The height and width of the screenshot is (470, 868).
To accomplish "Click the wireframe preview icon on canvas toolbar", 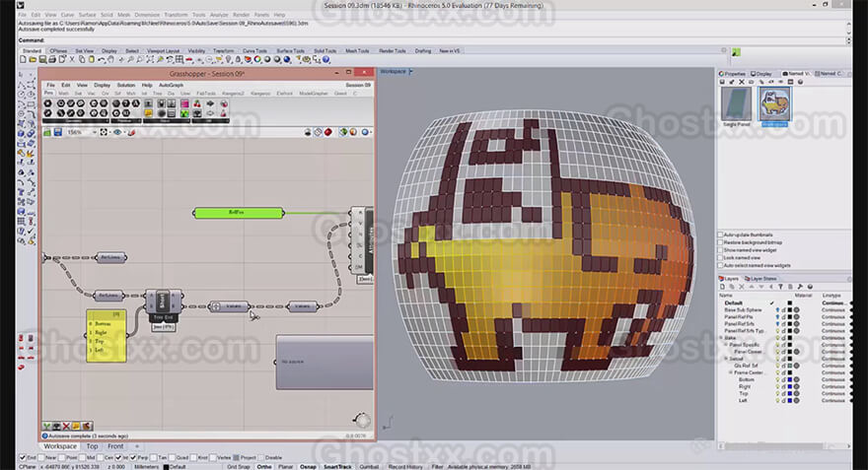I will point(319,132).
